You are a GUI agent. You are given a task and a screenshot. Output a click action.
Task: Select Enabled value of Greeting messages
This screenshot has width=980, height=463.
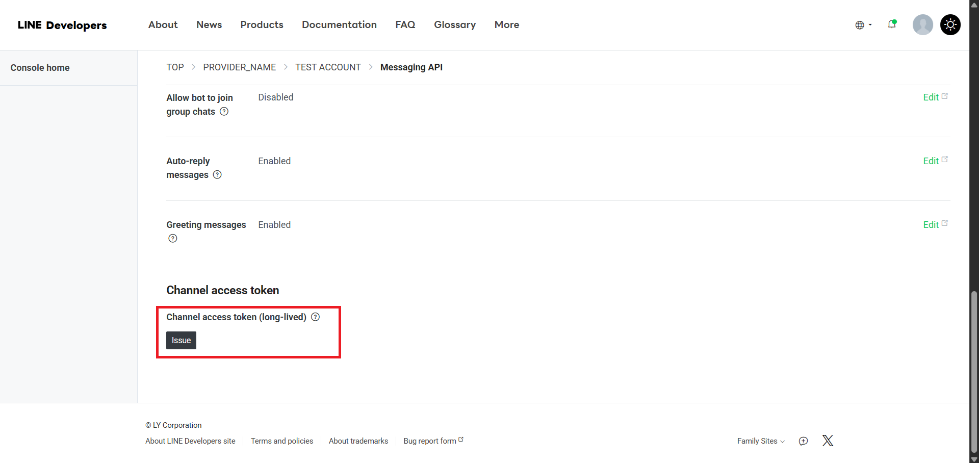[274, 225]
